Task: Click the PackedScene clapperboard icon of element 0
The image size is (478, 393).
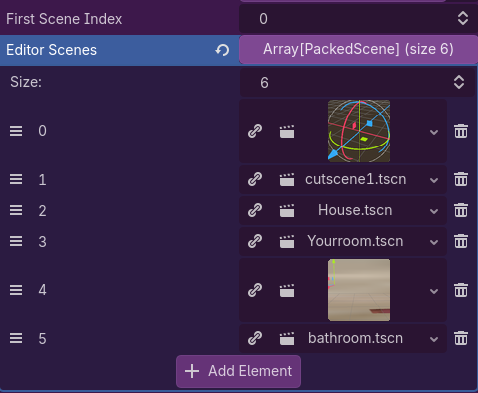Action: [287, 132]
